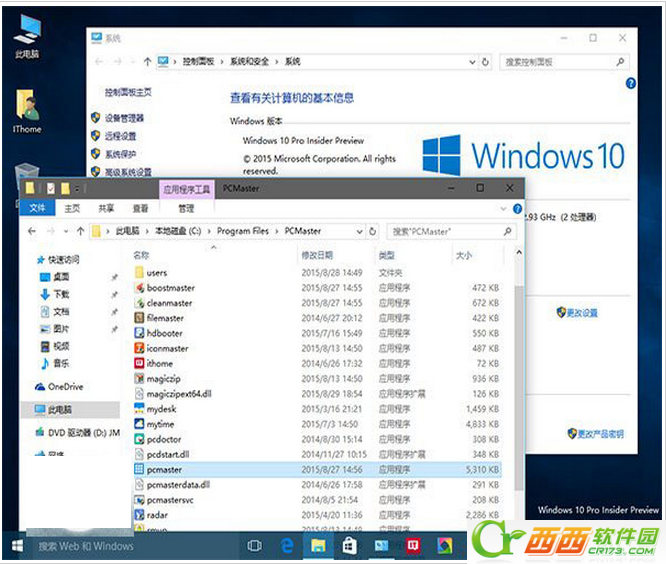Open the 此电脑 desktop icon

pyautogui.click(x=27, y=36)
